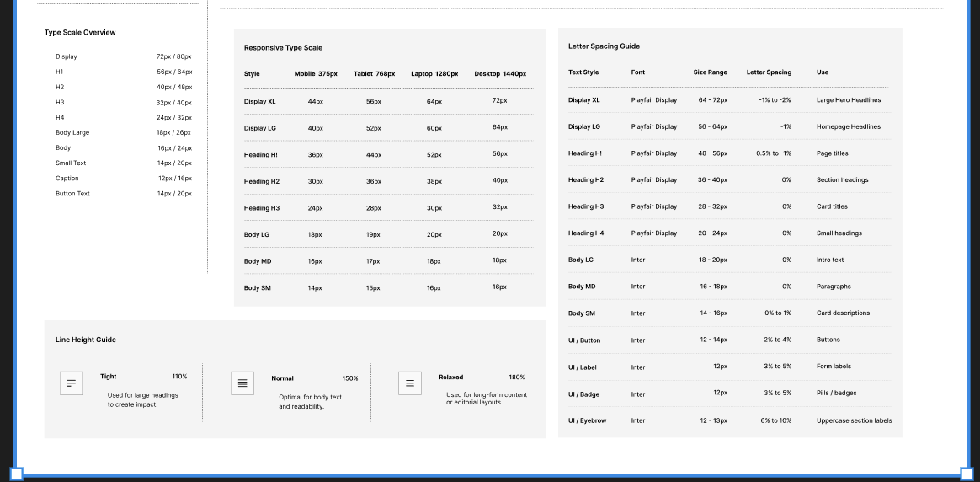Select "Intro text" use text
Viewport: 980px width, 482px height.
[830, 260]
